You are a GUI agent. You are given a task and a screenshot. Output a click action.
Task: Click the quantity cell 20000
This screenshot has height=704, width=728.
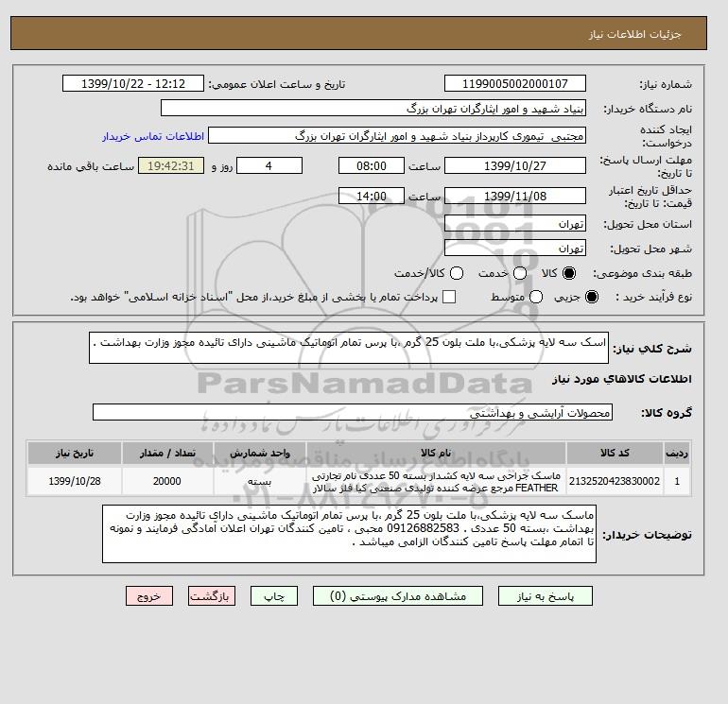coord(167,481)
